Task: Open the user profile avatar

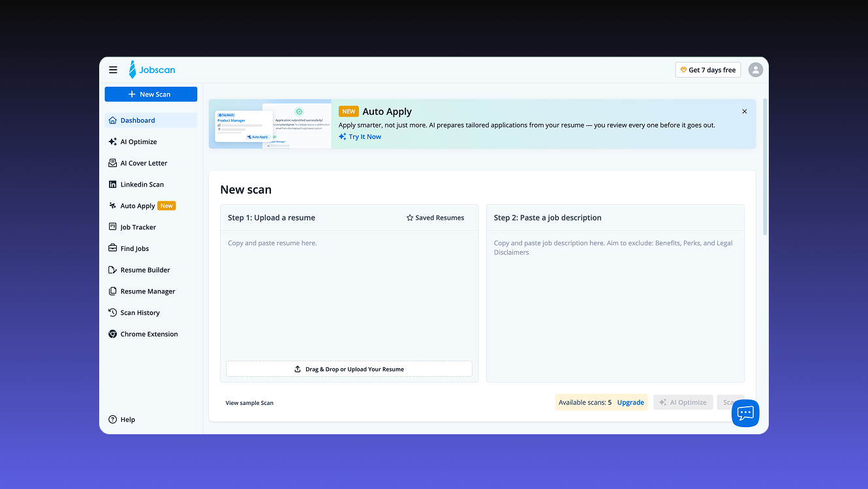Action: [x=756, y=70]
